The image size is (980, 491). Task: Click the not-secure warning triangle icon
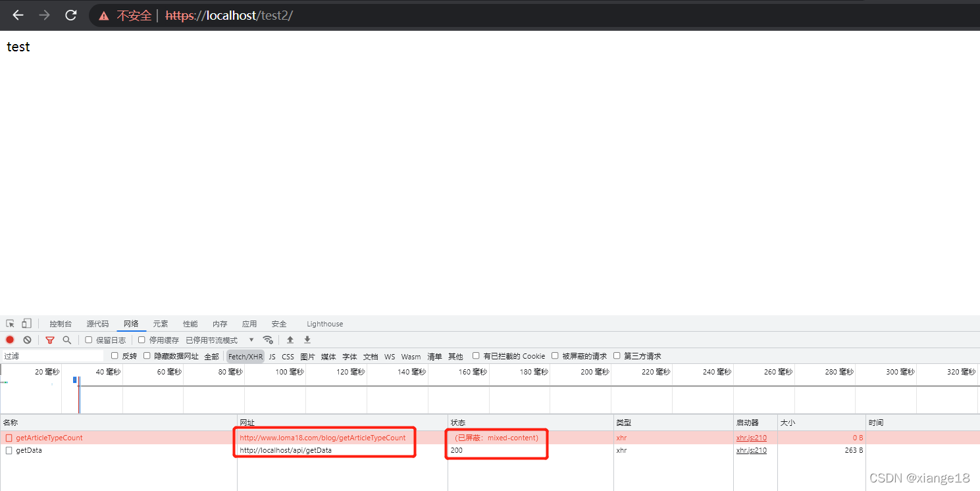(x=103, y=16)
